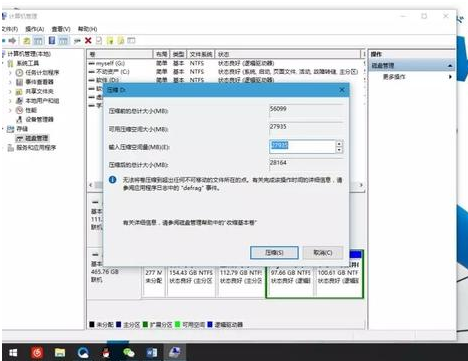Click the volume list right scroll arrow
This screenshot has height=361, width=468.
coord(361,185)
